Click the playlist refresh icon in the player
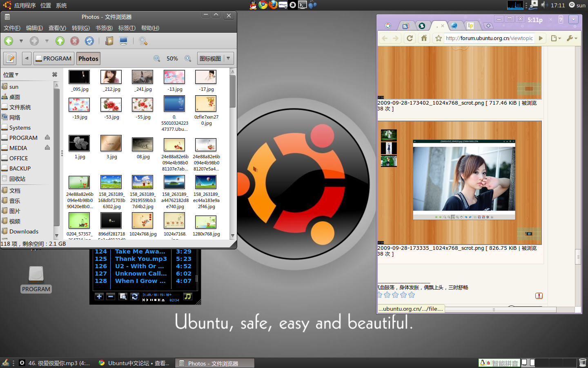Viewport: 588px width, 368px height. pyautogui.click(x=135, y=296)
